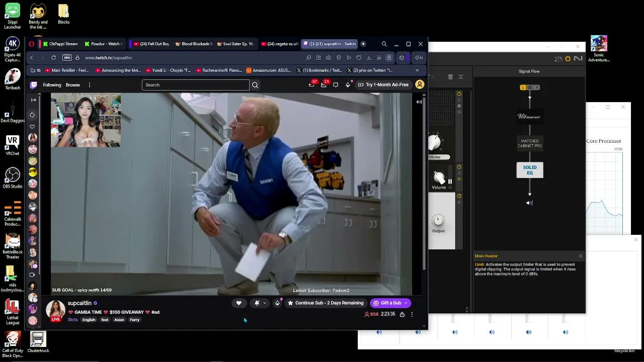Show more bookmarks with the chevron

tap(417, 70)
